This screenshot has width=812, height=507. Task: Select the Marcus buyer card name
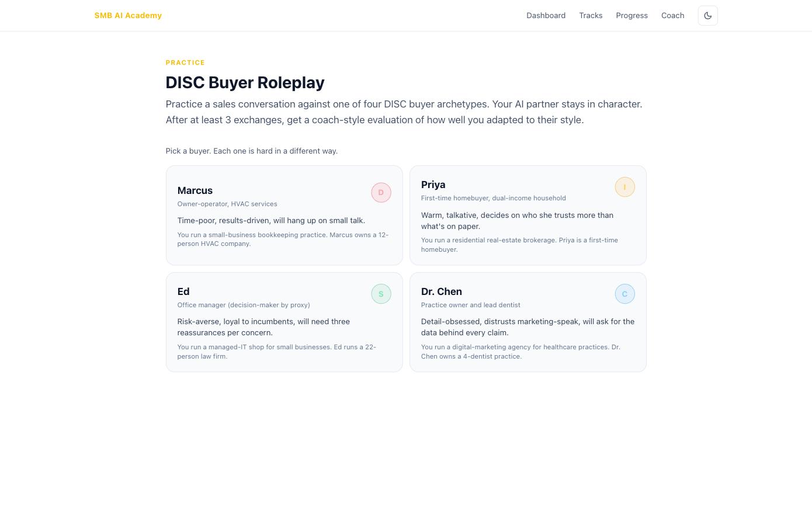tap(195, 190)
